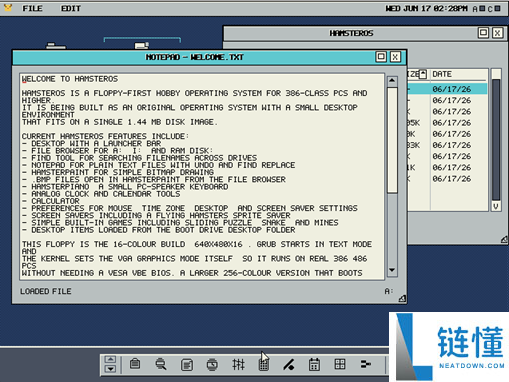Image resolution: width=509 pixels, height=382 pixels.
Task: Launch the calculator icon in launcher
Action: [264, 364]
